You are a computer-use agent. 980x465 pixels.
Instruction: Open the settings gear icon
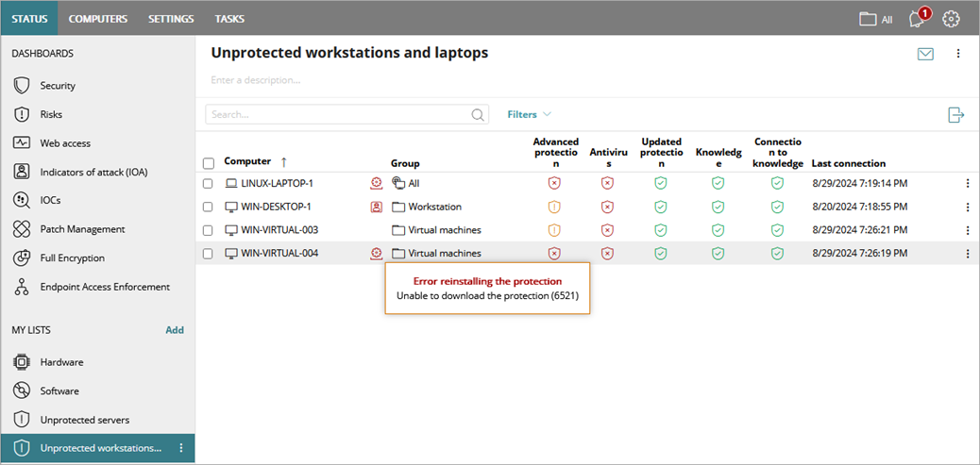(951, 19)
